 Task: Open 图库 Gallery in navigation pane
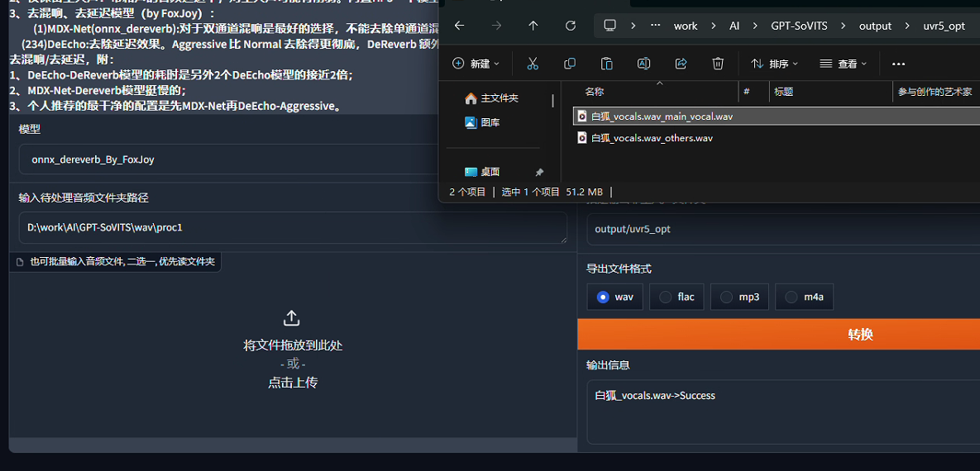pos(490,122)
